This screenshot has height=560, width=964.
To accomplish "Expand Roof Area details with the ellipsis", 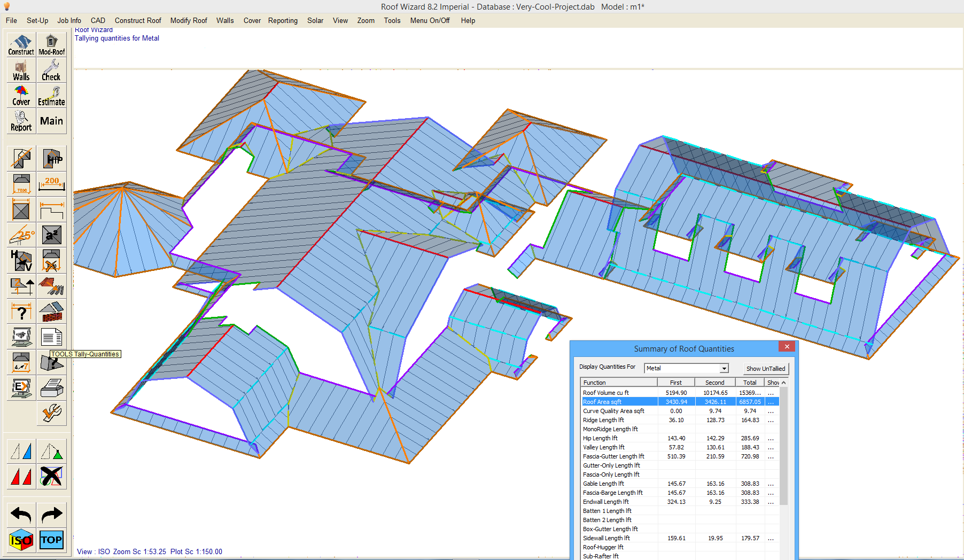I will coord(770,401).
